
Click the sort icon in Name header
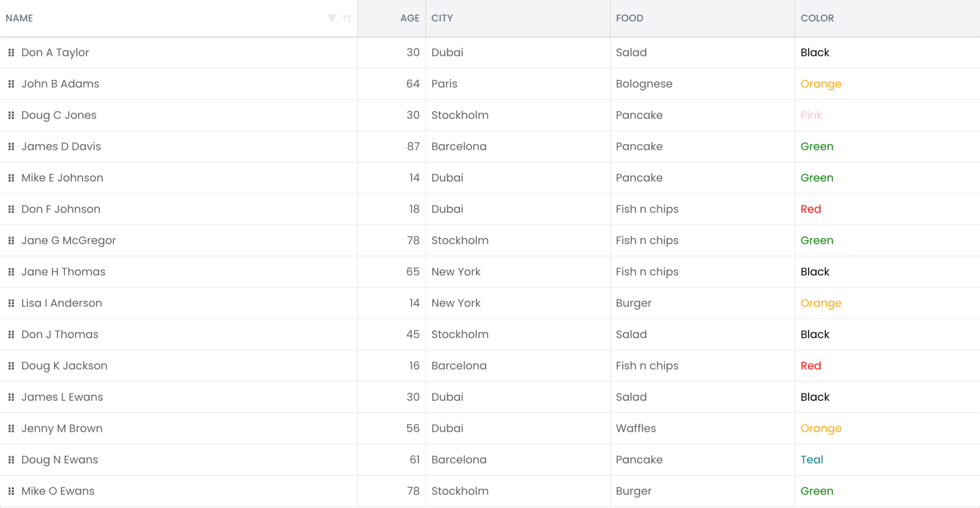click(347, 18)
